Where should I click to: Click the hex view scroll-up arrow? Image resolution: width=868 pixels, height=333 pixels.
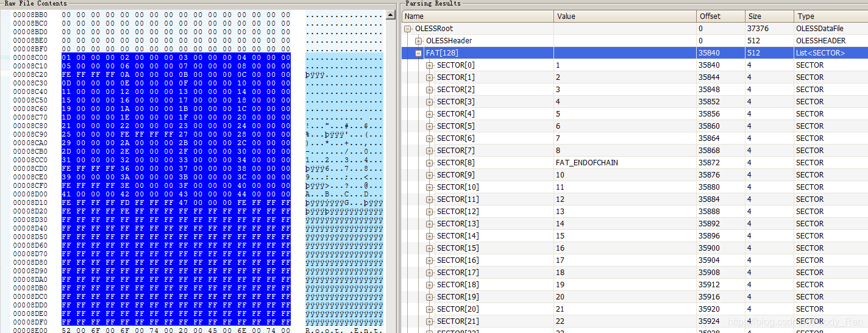[x=391, y=15]
